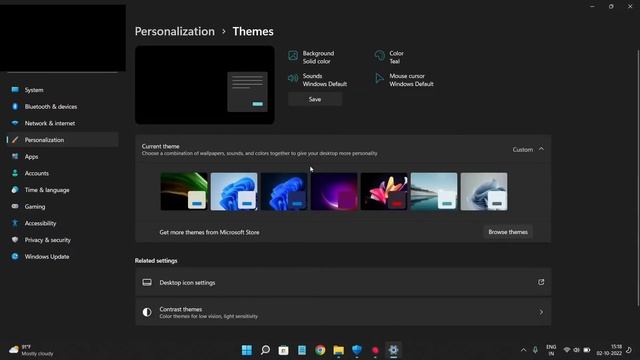Image resolution: width=640 pixels, height=360 pixels.
Task: Select the Network & internet icon
Action: (x=15, y=123)
